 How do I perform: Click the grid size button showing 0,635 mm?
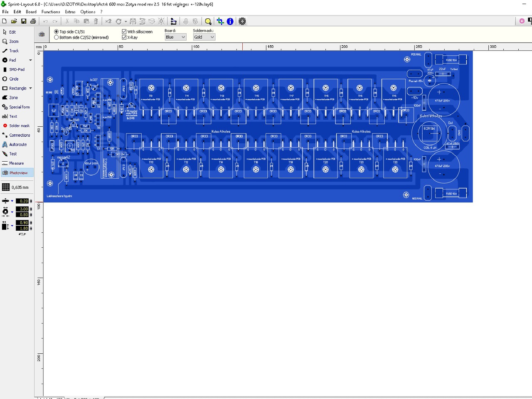[x=16, y=187]
